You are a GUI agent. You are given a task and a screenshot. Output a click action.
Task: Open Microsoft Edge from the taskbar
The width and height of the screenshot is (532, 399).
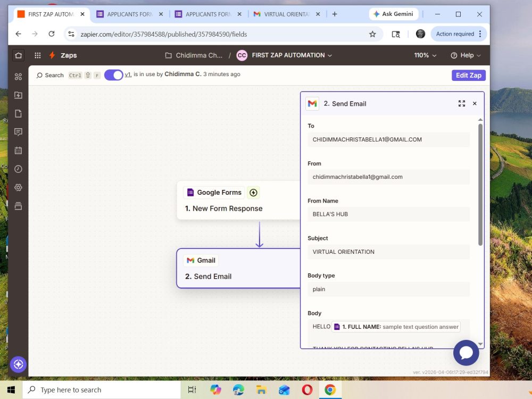[x=238, y=390]
